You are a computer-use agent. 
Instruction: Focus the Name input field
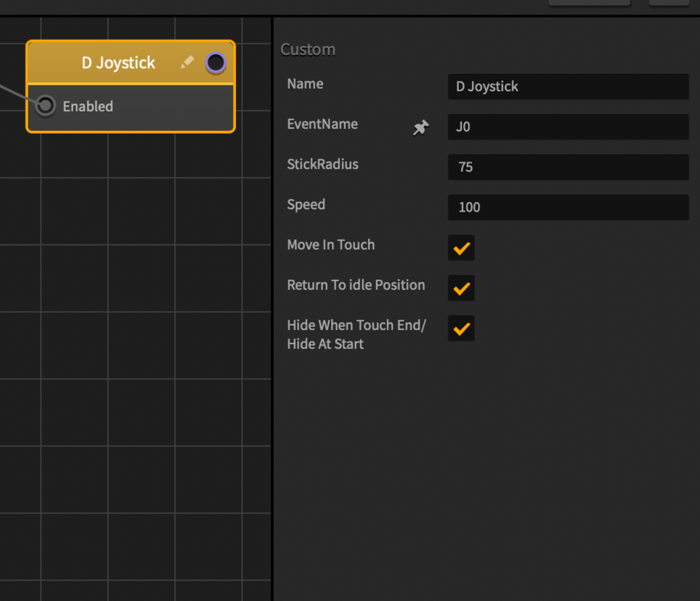tap(568, 86)
